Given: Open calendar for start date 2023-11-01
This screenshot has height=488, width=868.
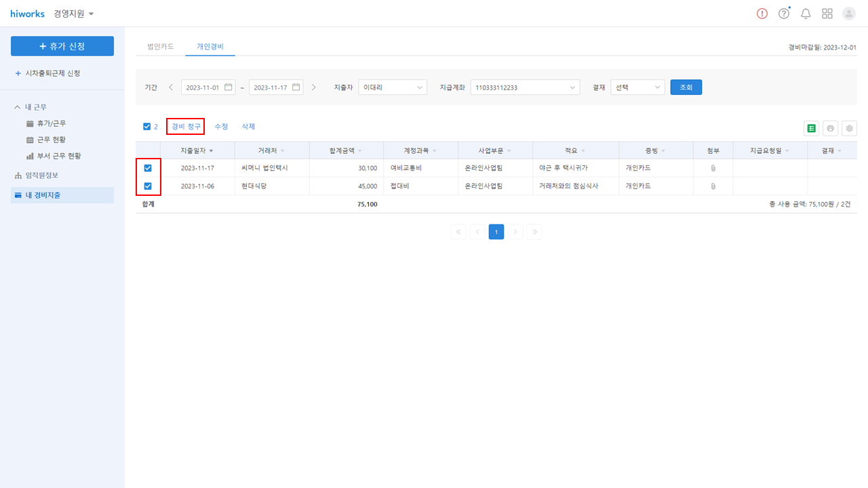Looking at the screenshot, I should pos(229,87).
